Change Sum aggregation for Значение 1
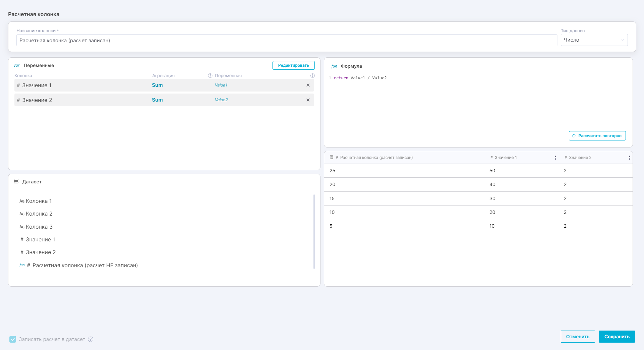The height and width of the screenshot is (350, 644). (x=157, y=85)
